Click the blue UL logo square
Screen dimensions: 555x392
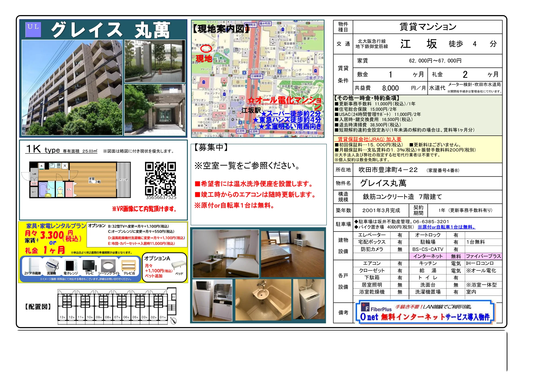tap(33, 29)
